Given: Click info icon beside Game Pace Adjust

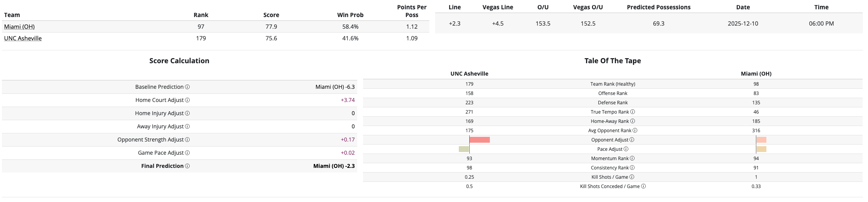Looking at the screenshot, I should coord(187,153).
